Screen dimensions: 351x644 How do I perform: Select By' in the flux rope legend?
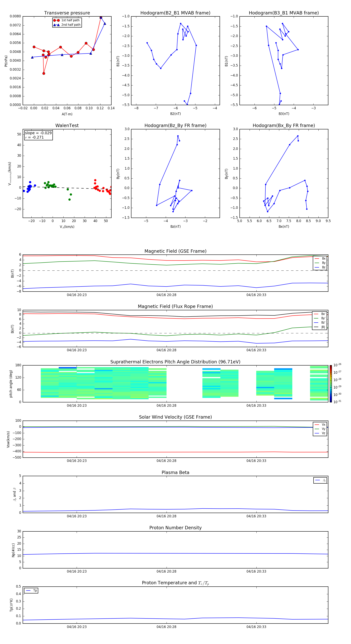point(320,318)
